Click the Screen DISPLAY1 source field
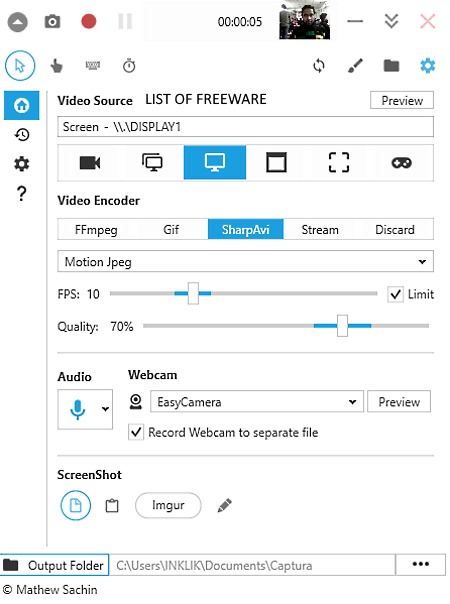 click(245, 127)
